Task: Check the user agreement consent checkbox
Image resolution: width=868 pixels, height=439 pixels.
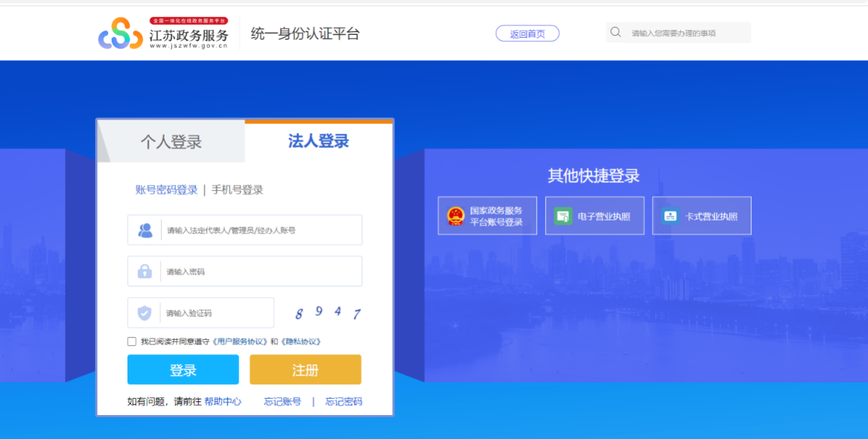Action: click(x=131, y=341)
